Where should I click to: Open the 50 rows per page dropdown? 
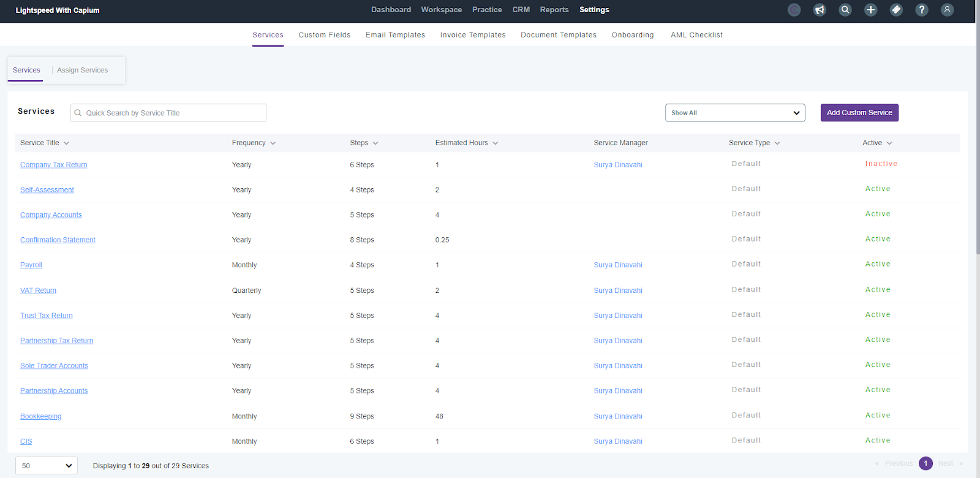click(47, 466)
